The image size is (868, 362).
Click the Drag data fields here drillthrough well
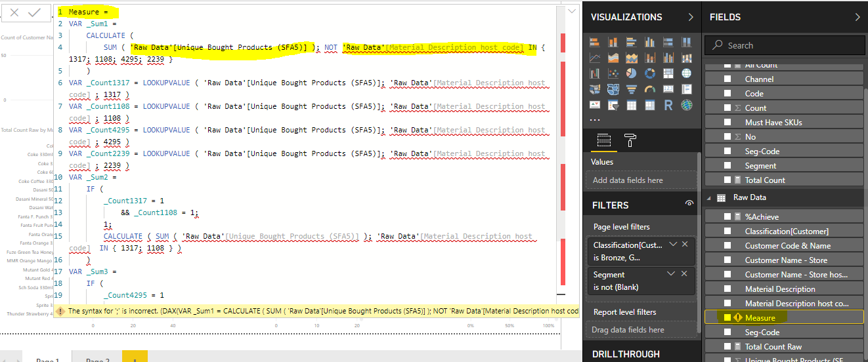(640, 330)
